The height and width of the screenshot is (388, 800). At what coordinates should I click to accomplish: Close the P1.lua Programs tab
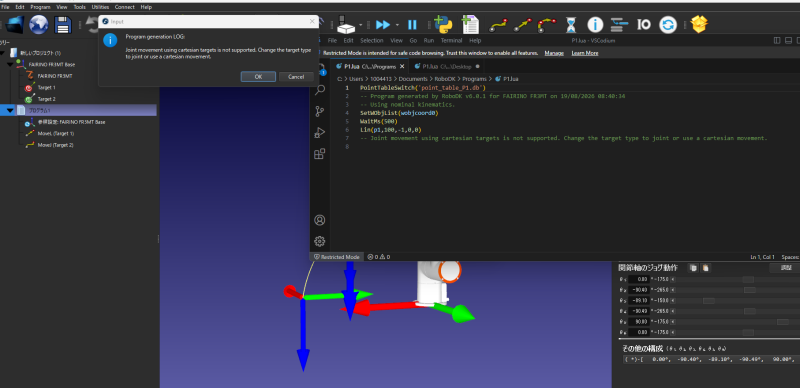[x=402, y=66]
